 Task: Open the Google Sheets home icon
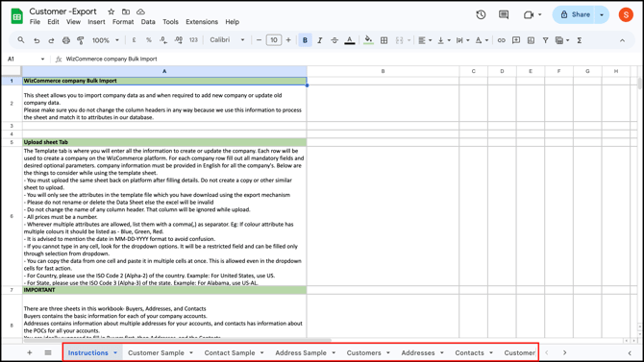click(x=17, y=16)
